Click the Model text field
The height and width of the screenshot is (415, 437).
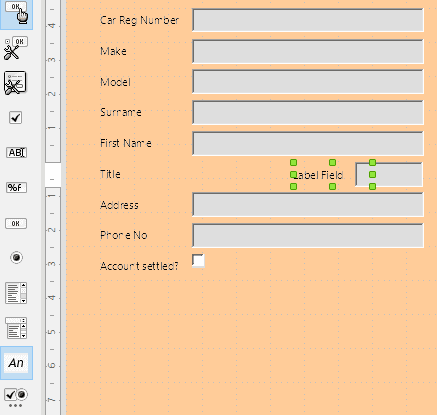click(308, 82)
